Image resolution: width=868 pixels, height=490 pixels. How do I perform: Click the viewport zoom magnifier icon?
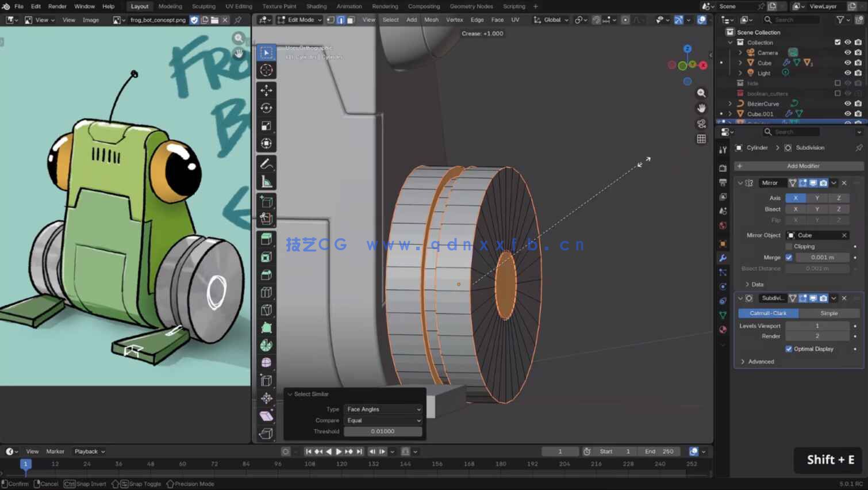click(701, 92)
